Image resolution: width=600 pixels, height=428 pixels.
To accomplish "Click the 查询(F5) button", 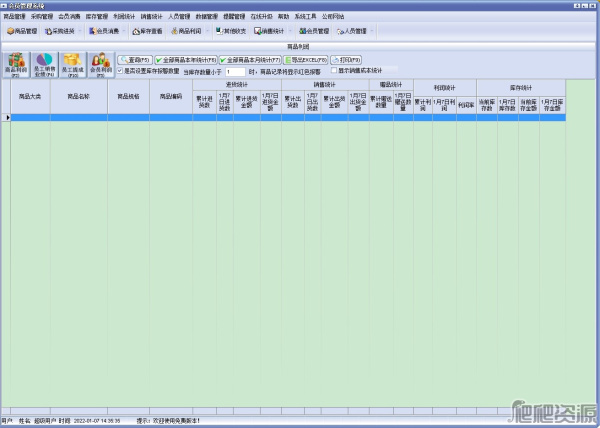I will coord(134,60).
